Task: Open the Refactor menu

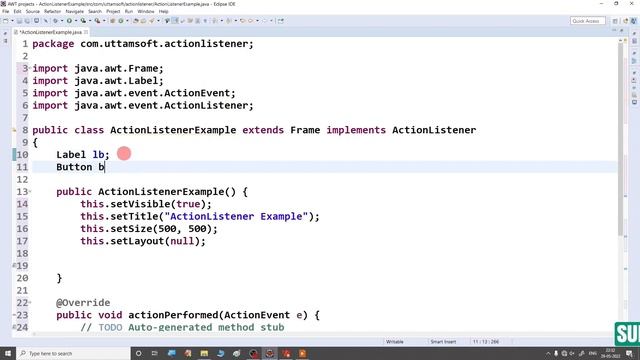Action: 52,11
